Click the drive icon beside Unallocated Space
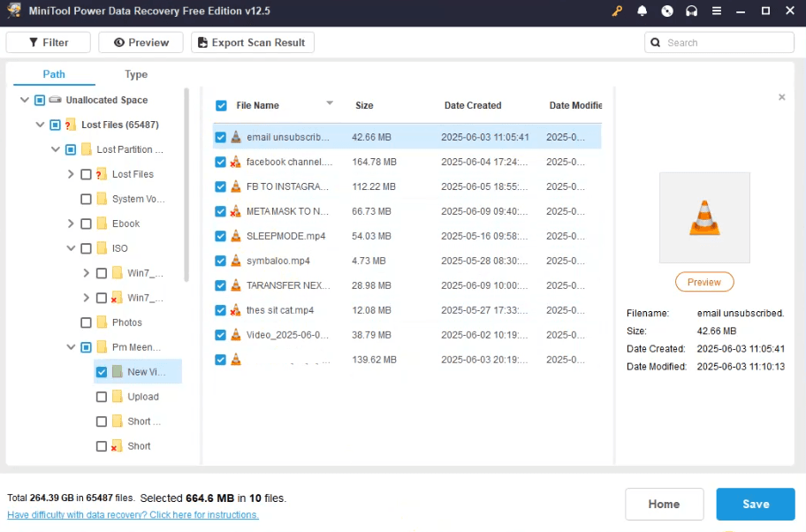Image resolution: width=806 pixels, height=532 pixels. 56,100
